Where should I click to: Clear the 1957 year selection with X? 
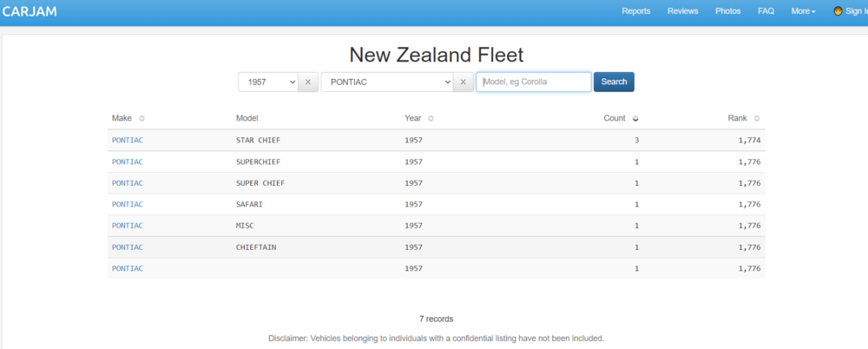(308, 82)
